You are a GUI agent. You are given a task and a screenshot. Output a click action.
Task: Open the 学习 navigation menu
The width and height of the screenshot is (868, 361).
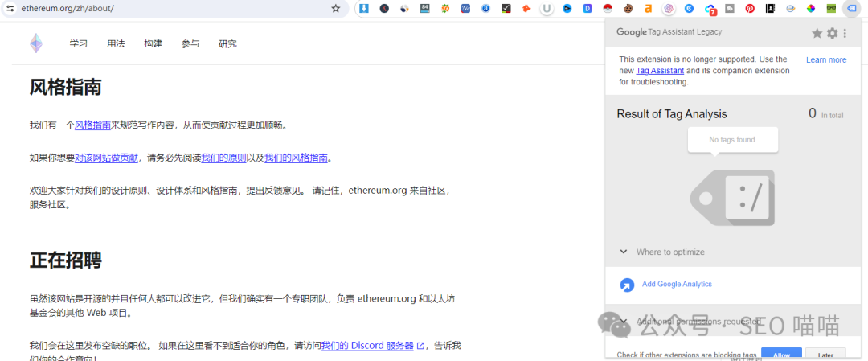click(x=79, y=43)
